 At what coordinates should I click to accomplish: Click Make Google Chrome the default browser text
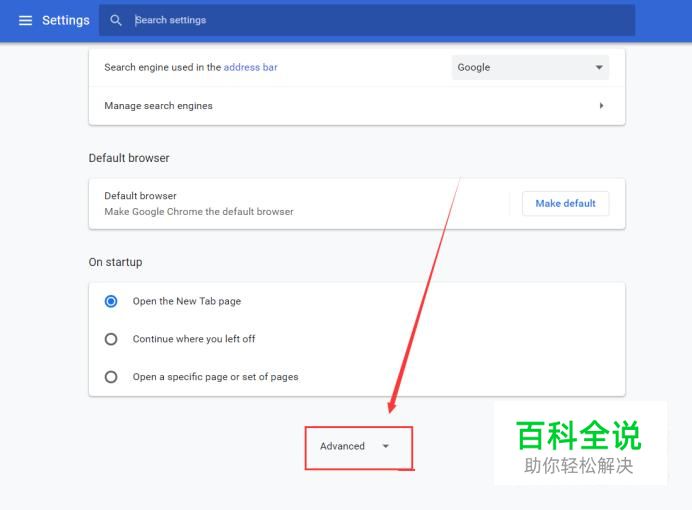[199, 212]
